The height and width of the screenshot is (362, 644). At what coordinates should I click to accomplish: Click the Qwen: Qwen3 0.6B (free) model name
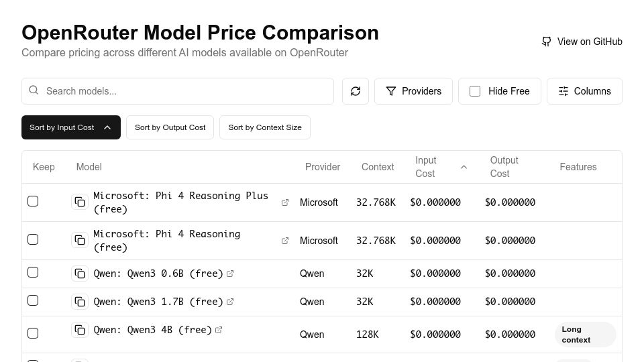(158, 274)
